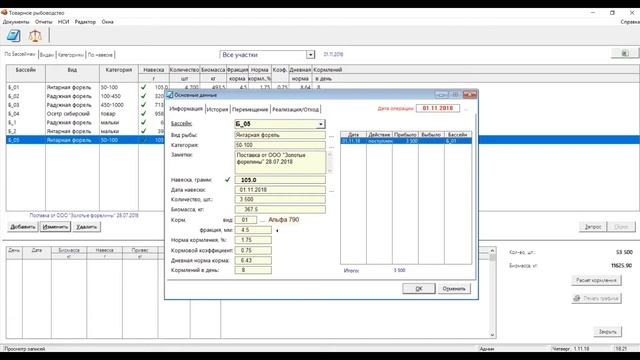
Task: Click the Отменить button
Action: pyautogui.click(x=454, y=289)
